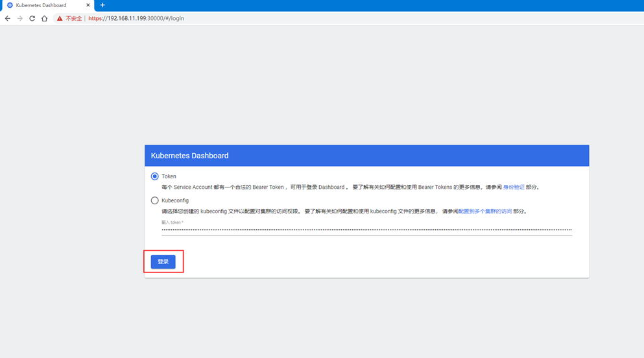Click the URL address bar text

136,18
